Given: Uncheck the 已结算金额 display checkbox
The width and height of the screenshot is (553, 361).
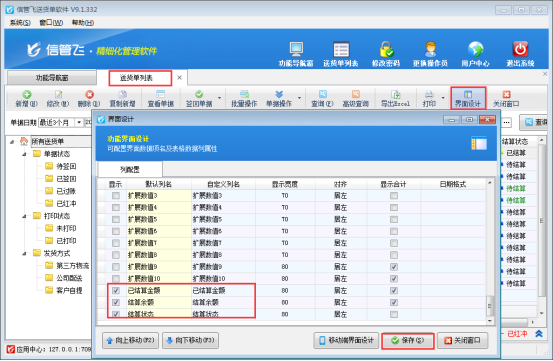Looking at the screenshot, I should [116, 290].
